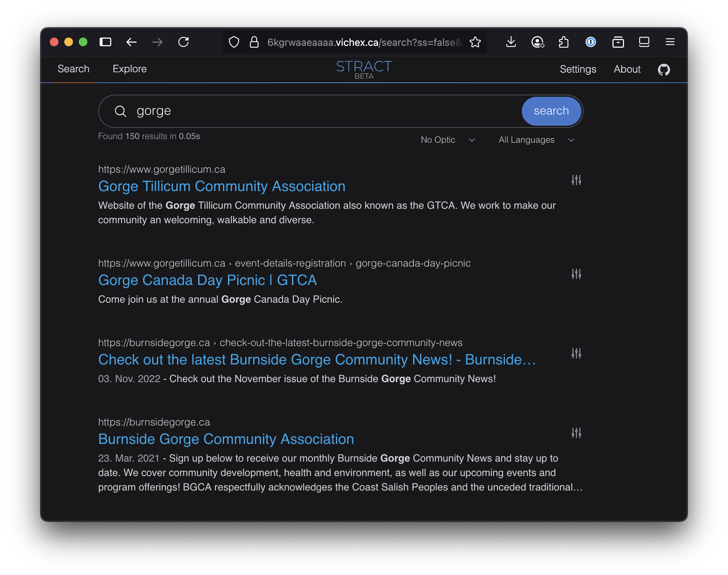Open the container tabs icon
Image resolution: width=728 pixels, height=575 pixels.
(618, 42)
